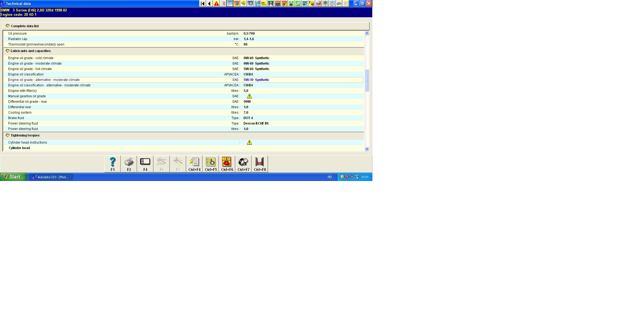Screen dimensions: 644x333
Task: Click the Ctrl+F5 yellow list pointer icon
Action: [x=211, y=164]
